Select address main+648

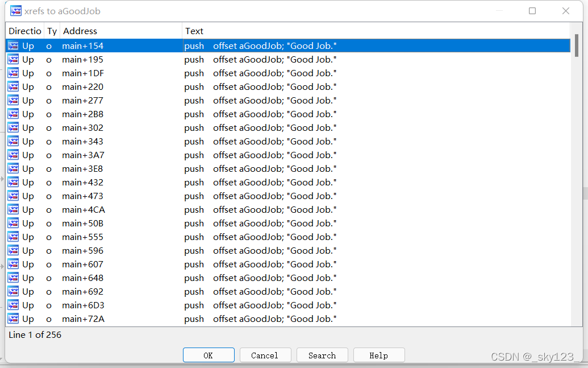click(x=82, y=278)
